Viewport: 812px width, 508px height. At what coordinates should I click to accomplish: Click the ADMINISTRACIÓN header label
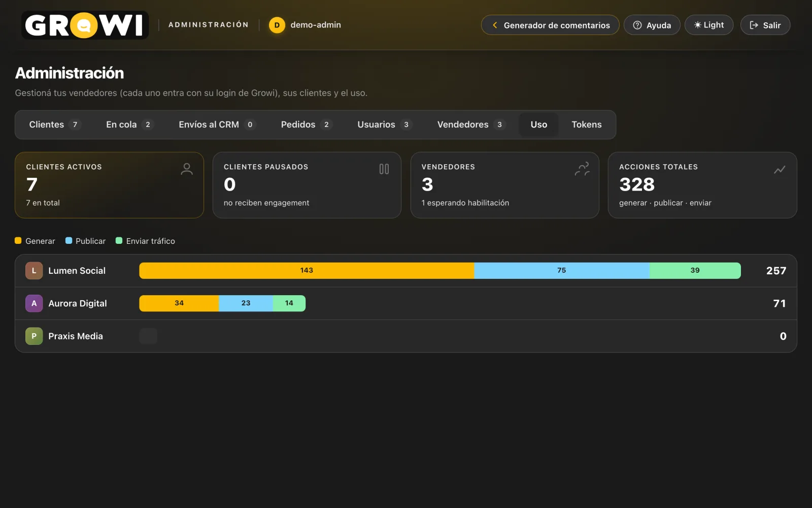[209, 24]
